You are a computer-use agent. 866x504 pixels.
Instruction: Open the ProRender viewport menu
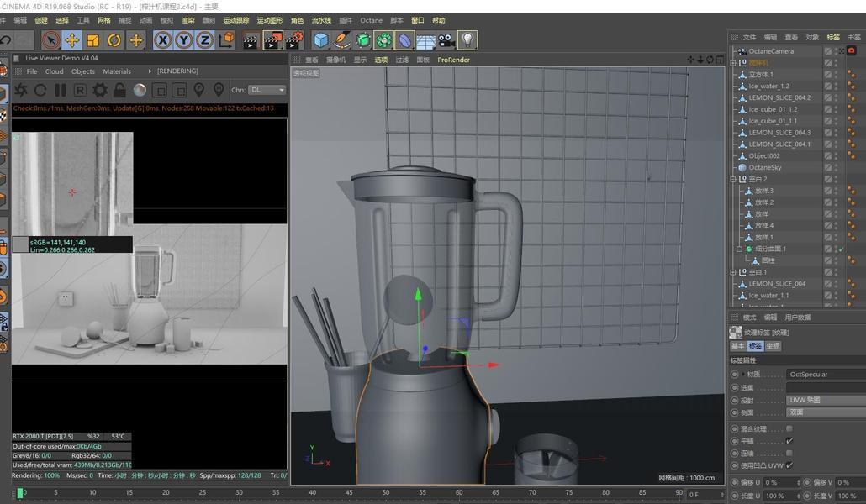click(x=453, y=60)
